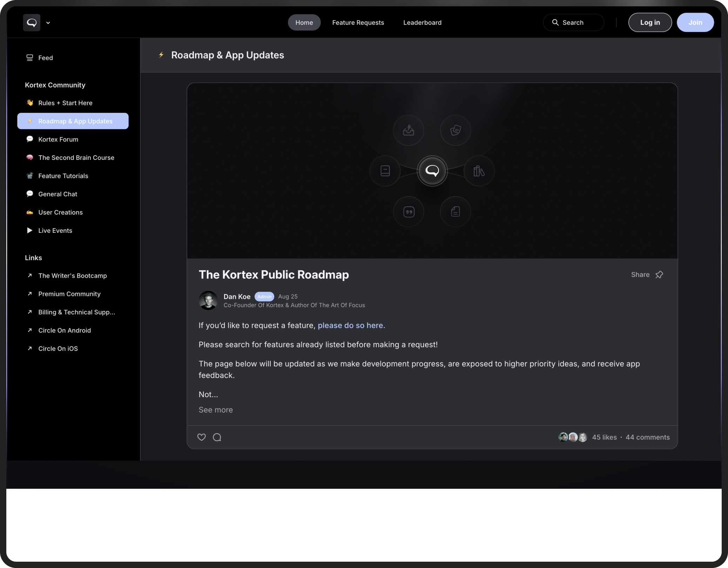The image size is (728, 568).
Task: Expand post with See more
Action: (216, 410)
